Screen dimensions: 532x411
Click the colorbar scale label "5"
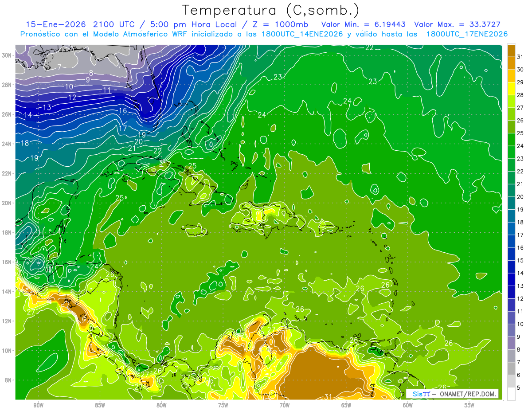[x=519, y=388]
